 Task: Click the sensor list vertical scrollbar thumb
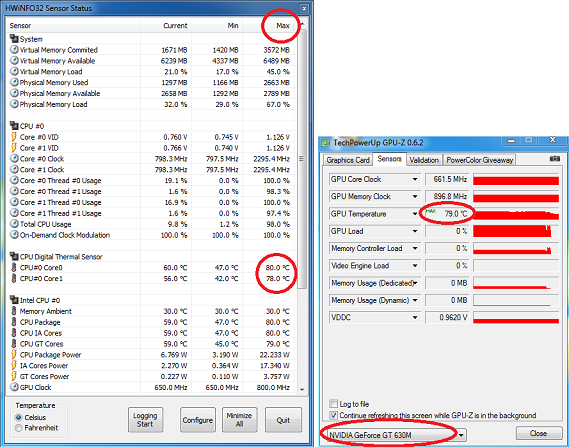pos(301,159)
